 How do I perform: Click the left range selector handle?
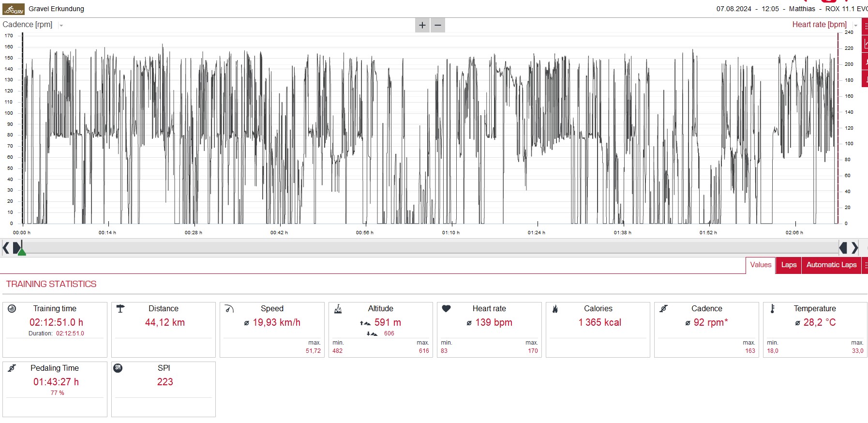17,248
